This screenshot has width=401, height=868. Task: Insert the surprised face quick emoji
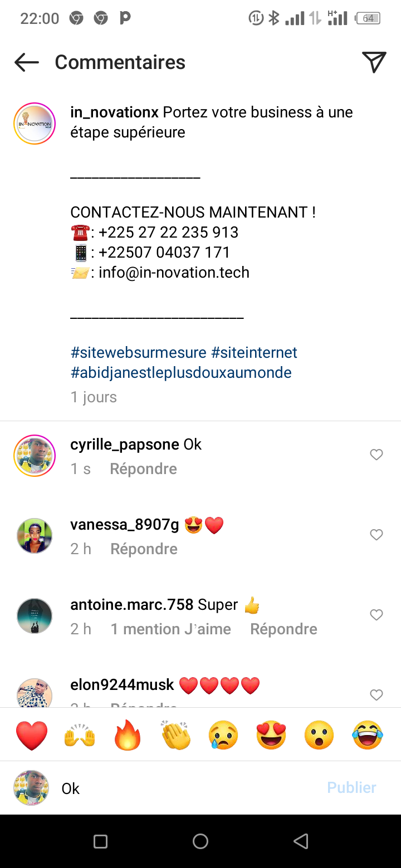tap(319, 735)
